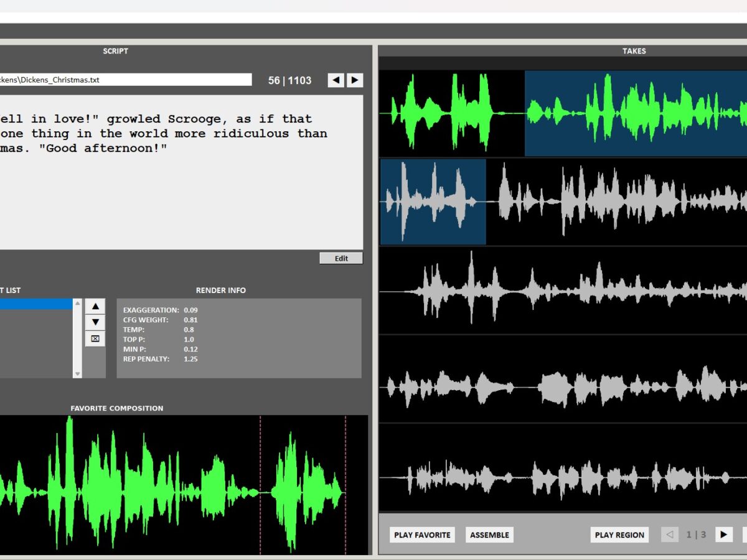Click the script file path field
Image resolution: width=747 pixels, height=560 pixels.
[125, 80]
